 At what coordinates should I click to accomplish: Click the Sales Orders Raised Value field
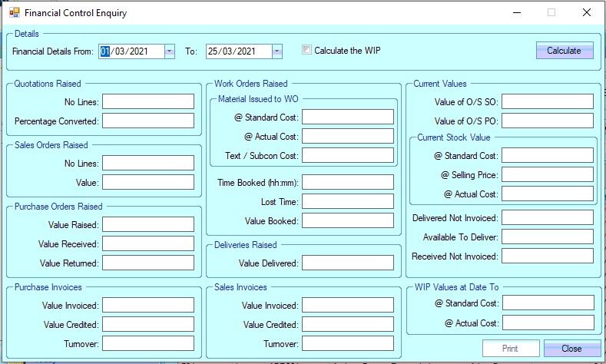pos(148,182)
